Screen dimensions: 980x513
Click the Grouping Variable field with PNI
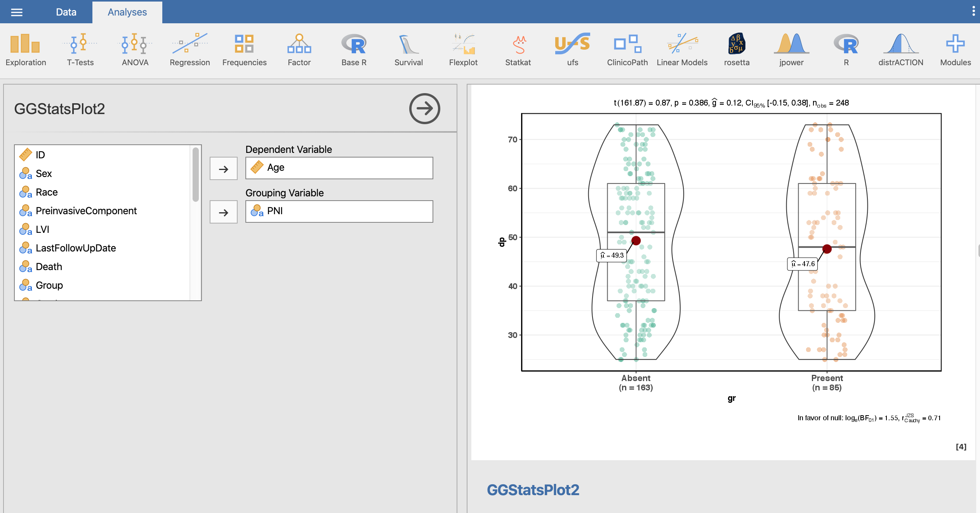coord(339,211)
